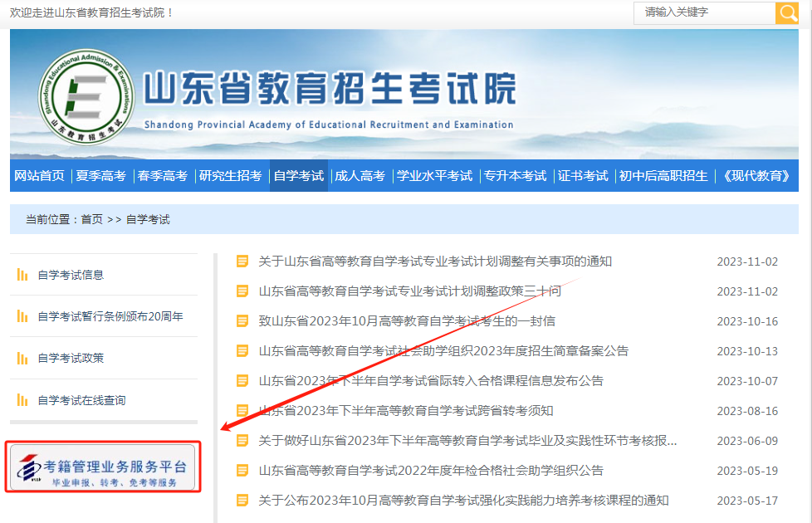Open 自学考试暂行条例颁布20周年 sidebar item
Image resolution: width=812 pixels, height=523 pixels.
pyautogui.click(x=110, y=316)
